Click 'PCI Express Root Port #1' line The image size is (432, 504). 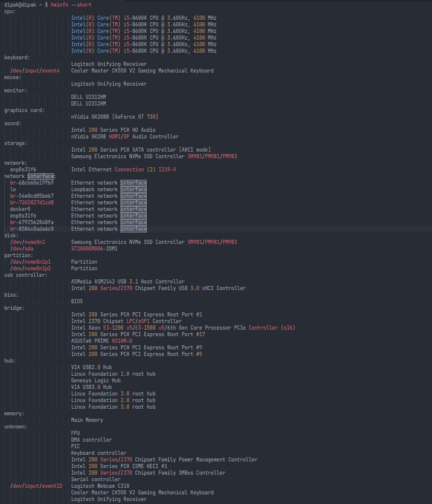(x=136, y=315)
